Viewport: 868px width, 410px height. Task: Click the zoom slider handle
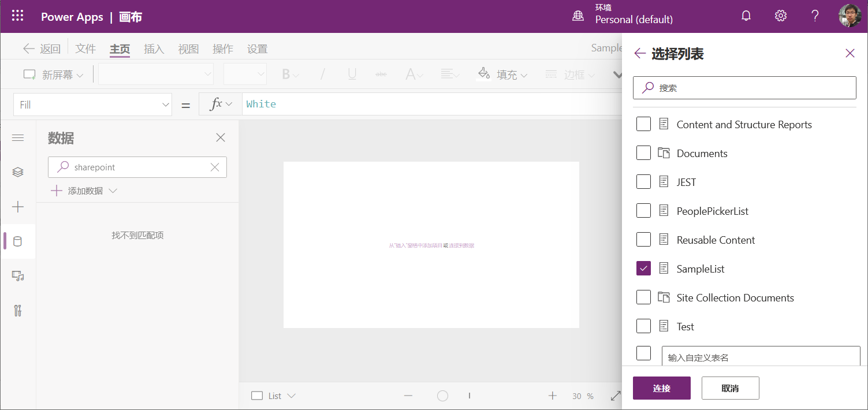tap(442, 396)
